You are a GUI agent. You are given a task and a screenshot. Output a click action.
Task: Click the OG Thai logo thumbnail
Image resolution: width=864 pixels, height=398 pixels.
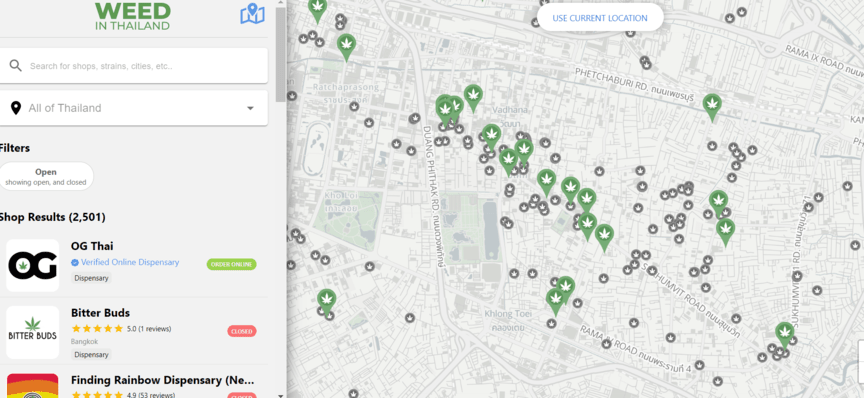(33, 265)
